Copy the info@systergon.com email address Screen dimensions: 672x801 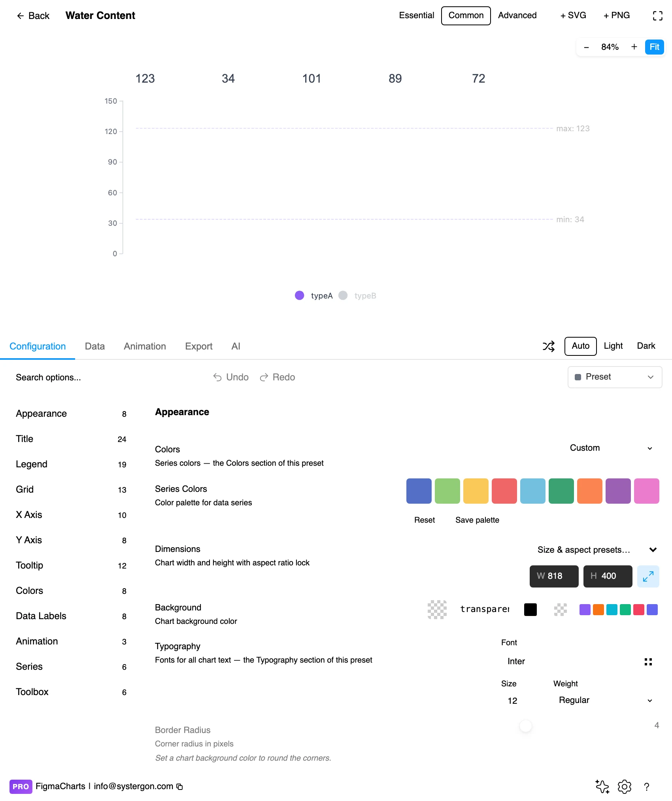tap(179, 786)
